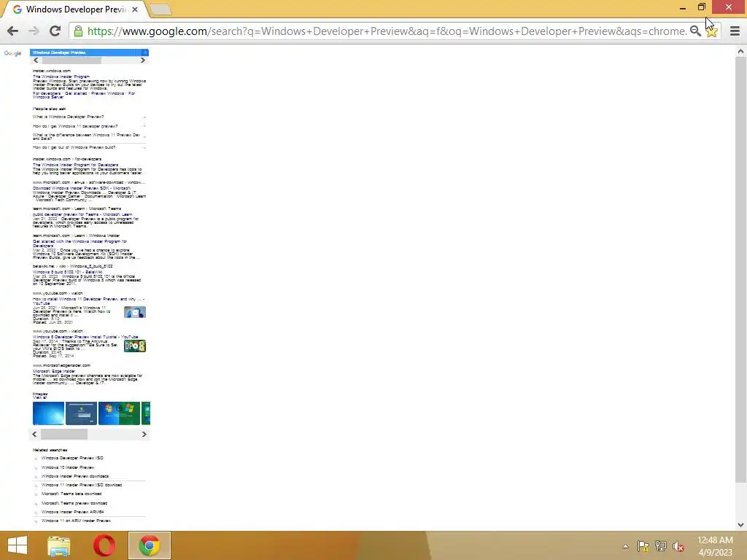The height and width of the screenshot is (560, 747).
Task: Click the magnifier icon in the address bar
Action: (695, 31)
